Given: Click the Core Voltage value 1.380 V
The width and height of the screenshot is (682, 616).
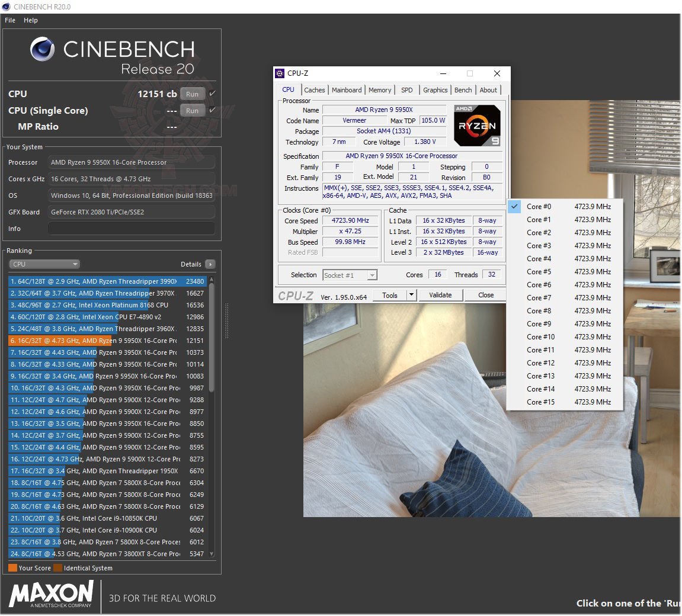Looking at the screenshot, I should [425, 142].
